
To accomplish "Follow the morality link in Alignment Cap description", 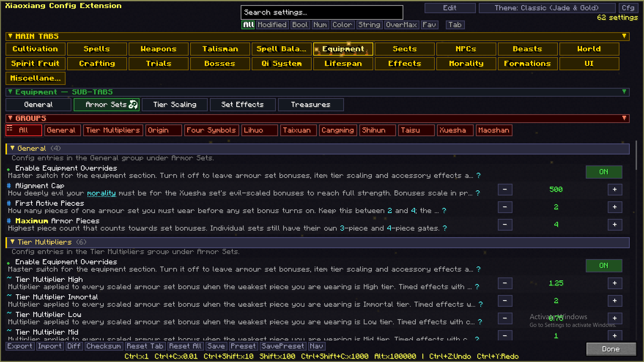I will pos(101,193).
